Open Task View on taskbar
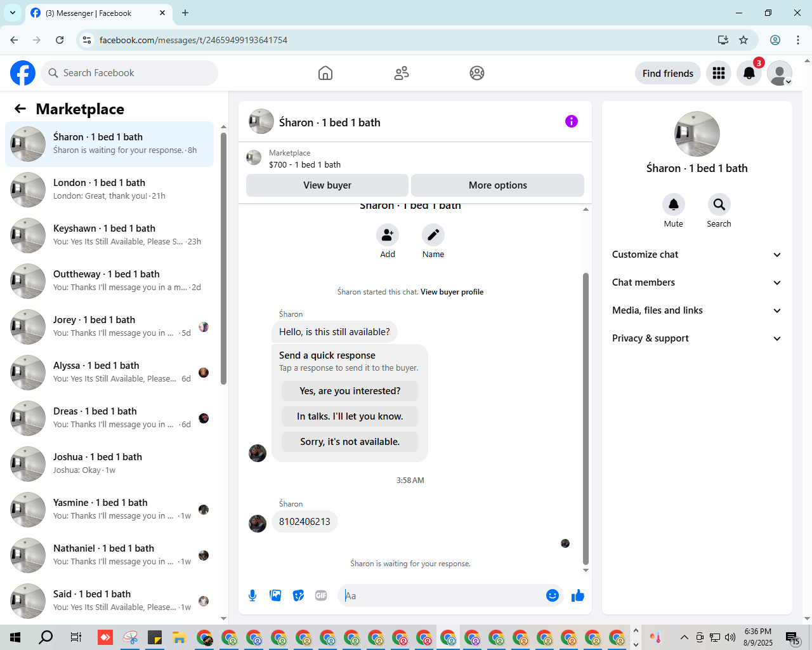The width and height of the screenshot is (812, 650). tap(75, 637)
